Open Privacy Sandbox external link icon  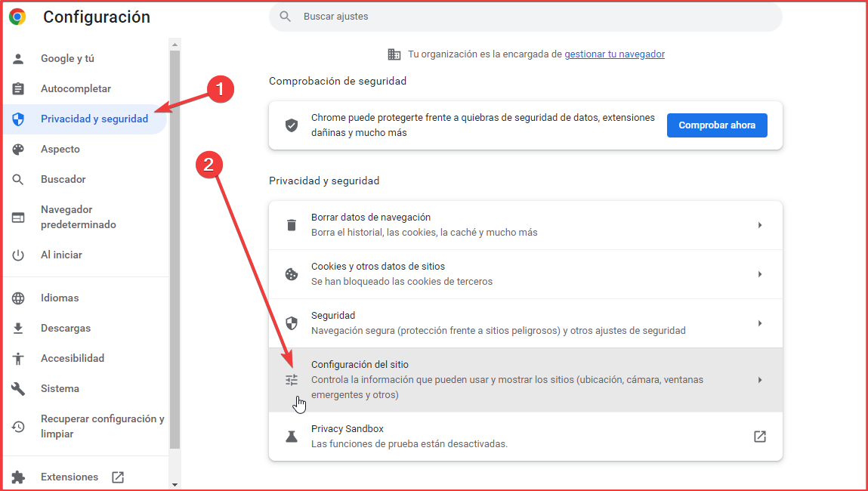point(760,436)
